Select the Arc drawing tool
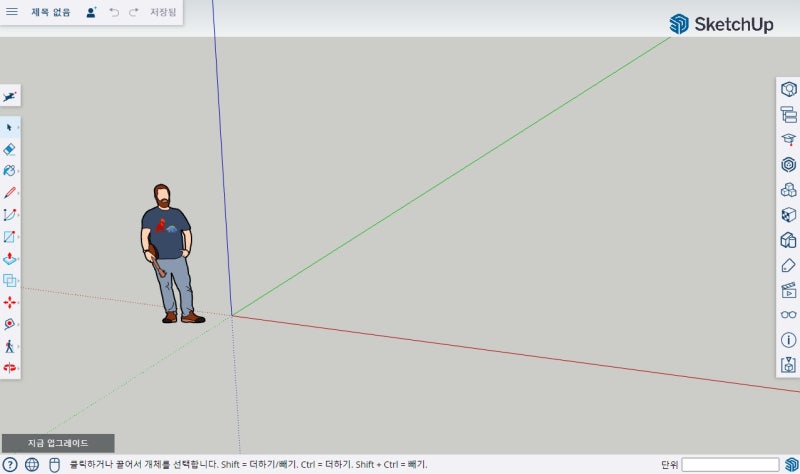This screenshot has width=800, height=474. click(9, 215)
